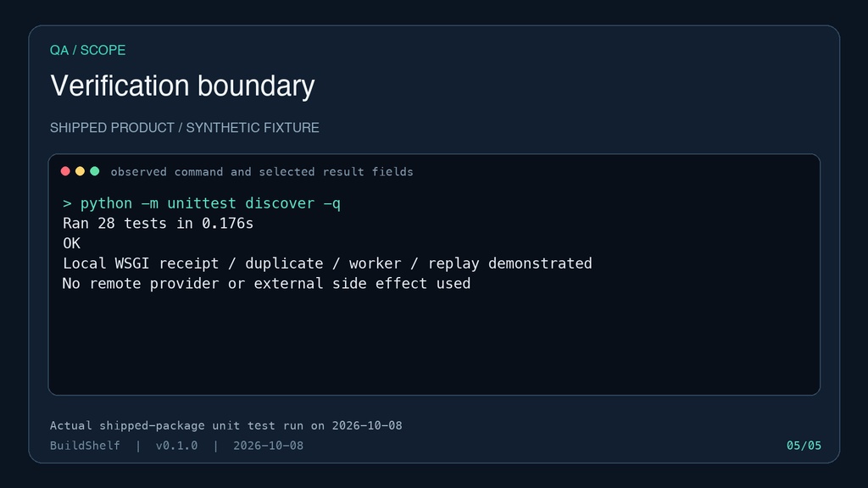Click the 'v0.1.0' version in footer
The image size is (868, 488).
click(176, 446)
